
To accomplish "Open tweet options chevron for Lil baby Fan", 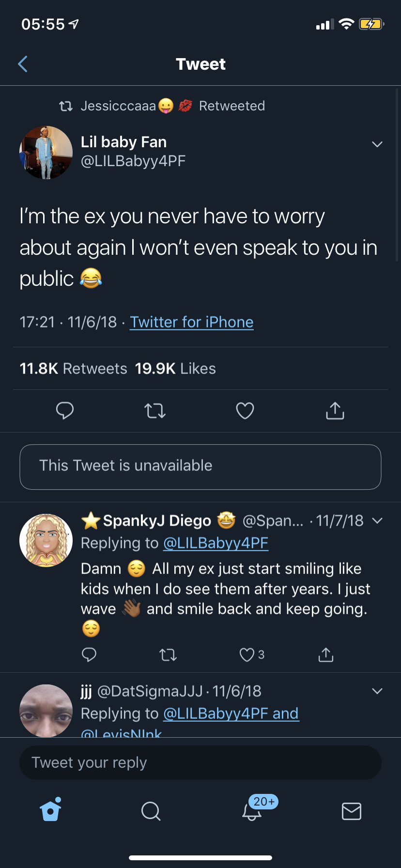I will click(x=377, y=144).
